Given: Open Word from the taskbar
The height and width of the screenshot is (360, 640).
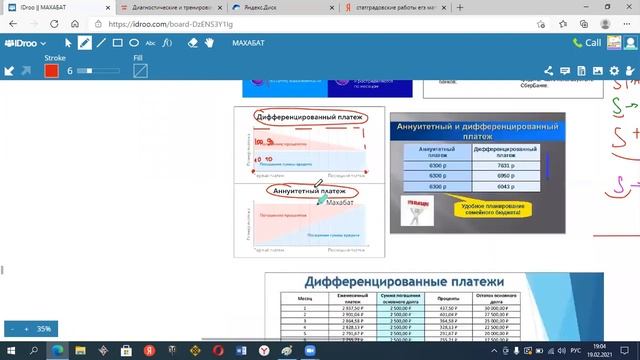Looking at the screenshot, I should (241, 351).
